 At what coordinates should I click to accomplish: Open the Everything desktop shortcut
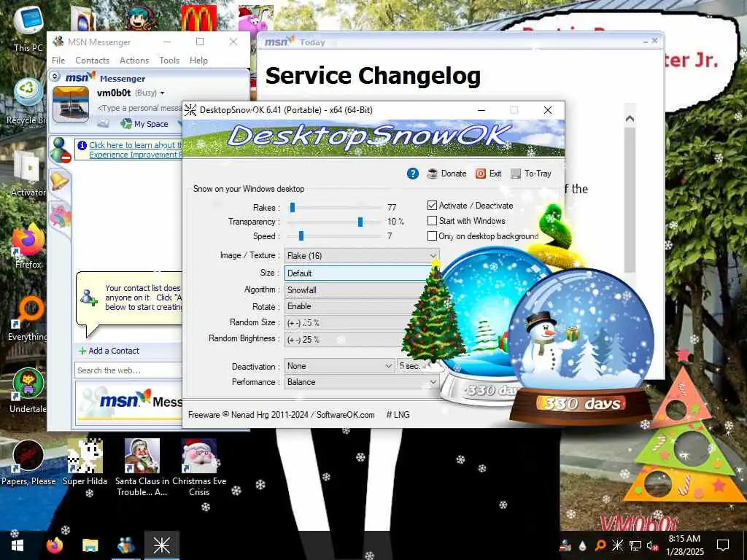tap(28, 318)
